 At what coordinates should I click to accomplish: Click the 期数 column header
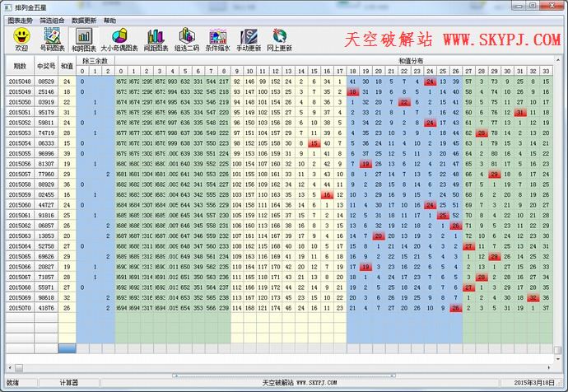20,66
